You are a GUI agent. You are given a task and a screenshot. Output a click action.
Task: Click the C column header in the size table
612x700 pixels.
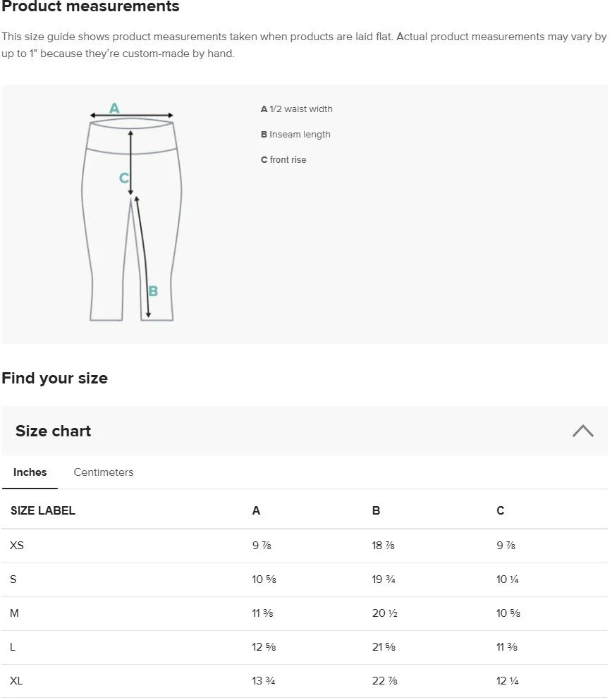coord(501,510)
